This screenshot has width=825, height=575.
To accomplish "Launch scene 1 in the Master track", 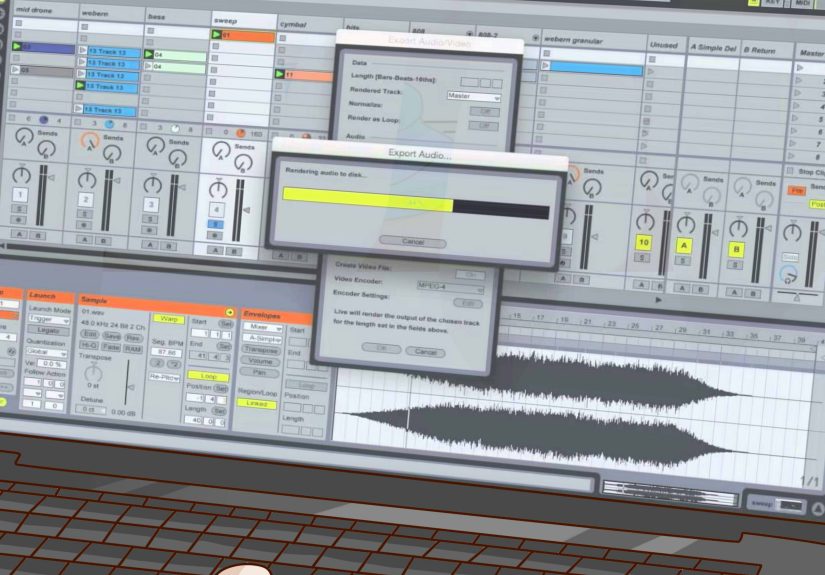I will point(800,67).
